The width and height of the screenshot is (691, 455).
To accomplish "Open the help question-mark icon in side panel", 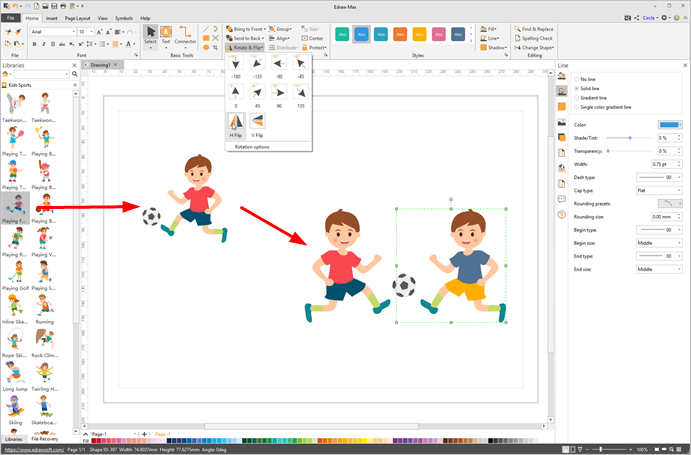I will pyautogui.click(x=561, y=215).
